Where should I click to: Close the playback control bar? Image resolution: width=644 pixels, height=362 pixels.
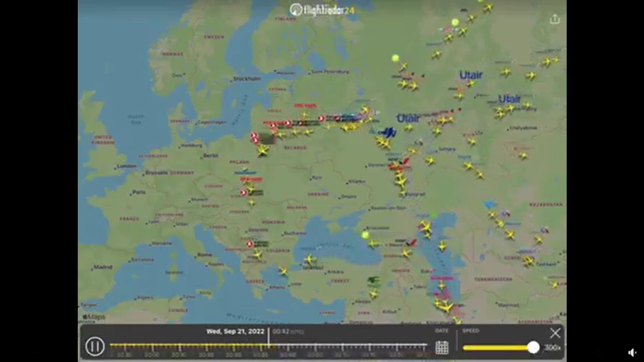tap(555, 333)
